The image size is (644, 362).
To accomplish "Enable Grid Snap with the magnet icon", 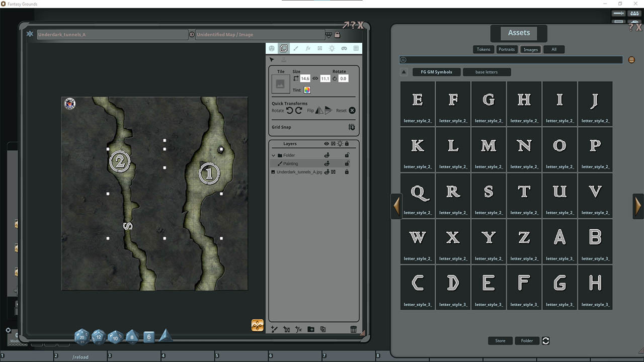I will pyautogui.click(x=352, y=127).
